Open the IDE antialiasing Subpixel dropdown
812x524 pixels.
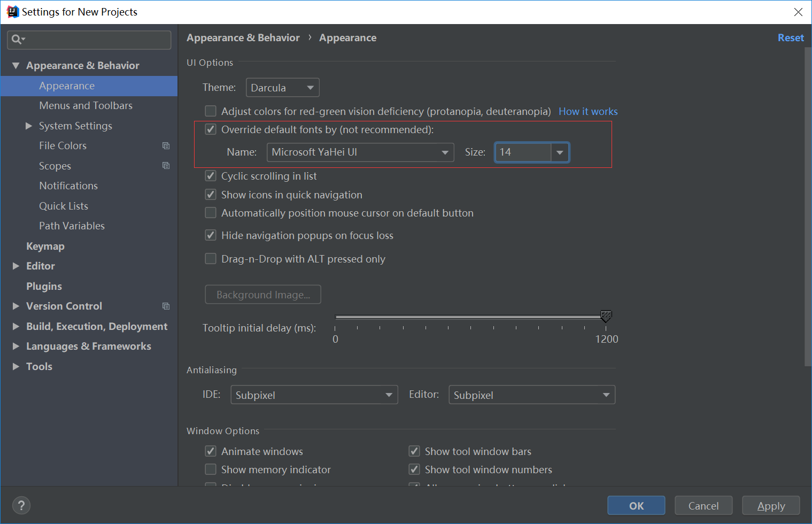314,395
